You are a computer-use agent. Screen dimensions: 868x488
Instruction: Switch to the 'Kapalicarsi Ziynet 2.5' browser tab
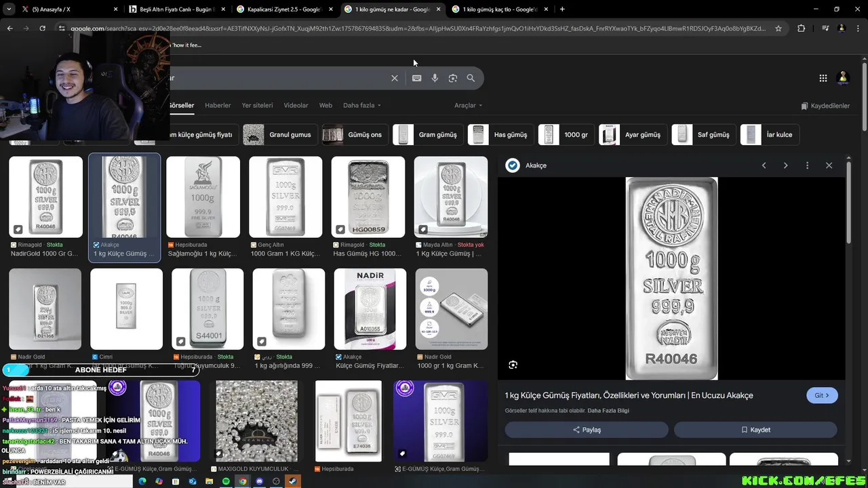(283, 9)
